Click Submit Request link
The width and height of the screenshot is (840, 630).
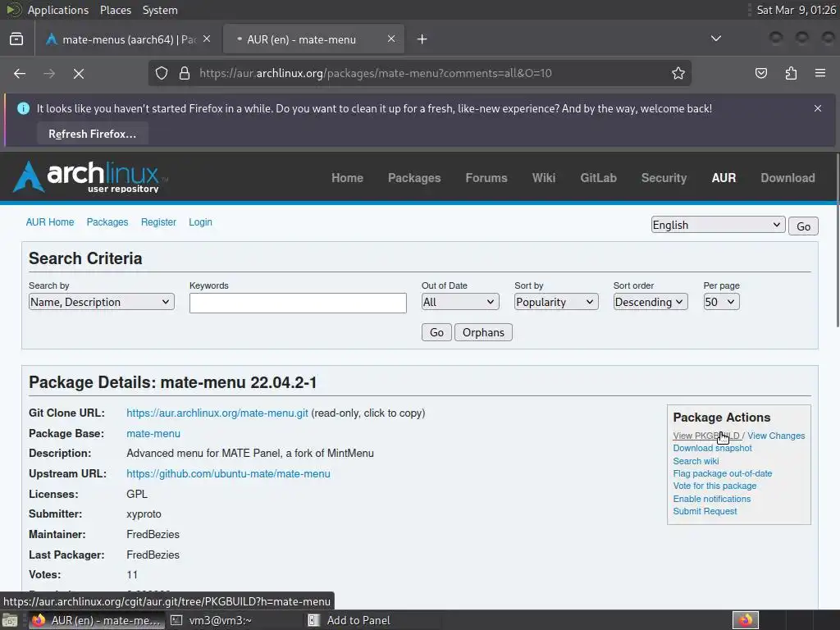(x=705, y=511)
